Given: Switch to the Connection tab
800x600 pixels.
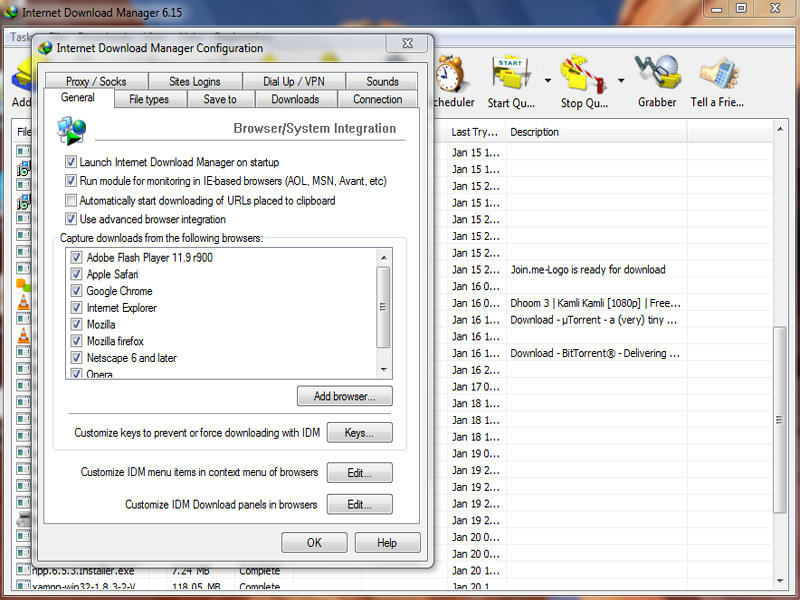Looking at the screenshot, I should click(x=378, y=99).
